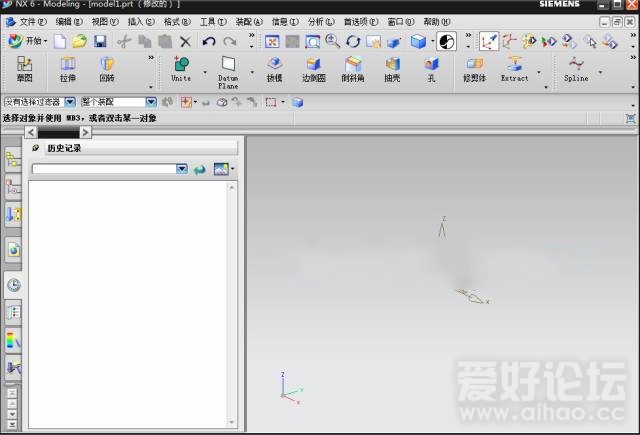Pin the 历史记录 panel with pushpin
This screenshot has height=435, width=640.
pyautogui.click(x=36, y=148)
